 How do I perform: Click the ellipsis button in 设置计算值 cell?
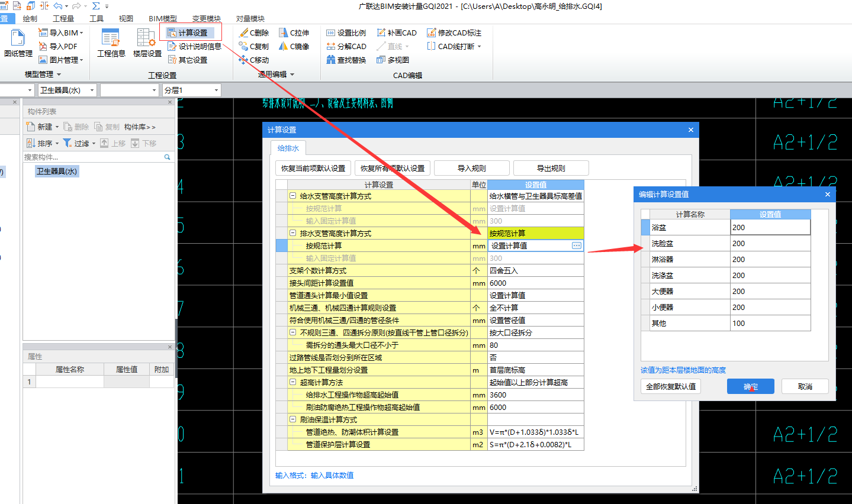tap(577, 245)
